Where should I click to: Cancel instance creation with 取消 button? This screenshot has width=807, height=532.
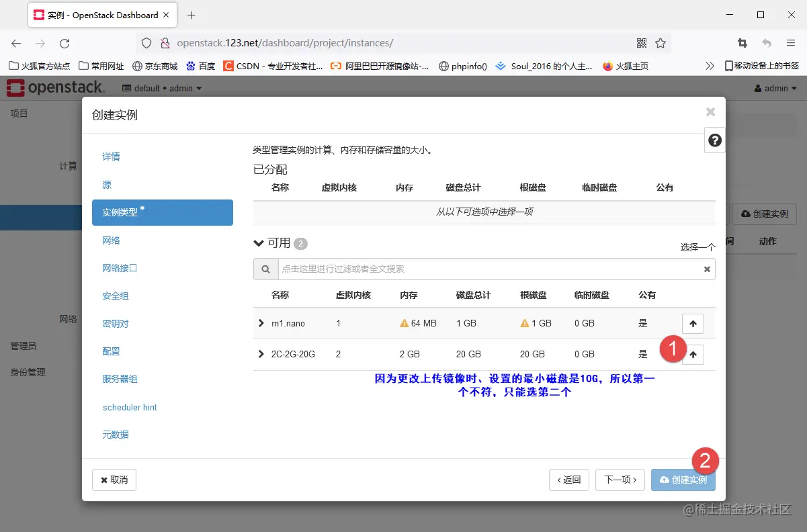(x=114, y=480)
